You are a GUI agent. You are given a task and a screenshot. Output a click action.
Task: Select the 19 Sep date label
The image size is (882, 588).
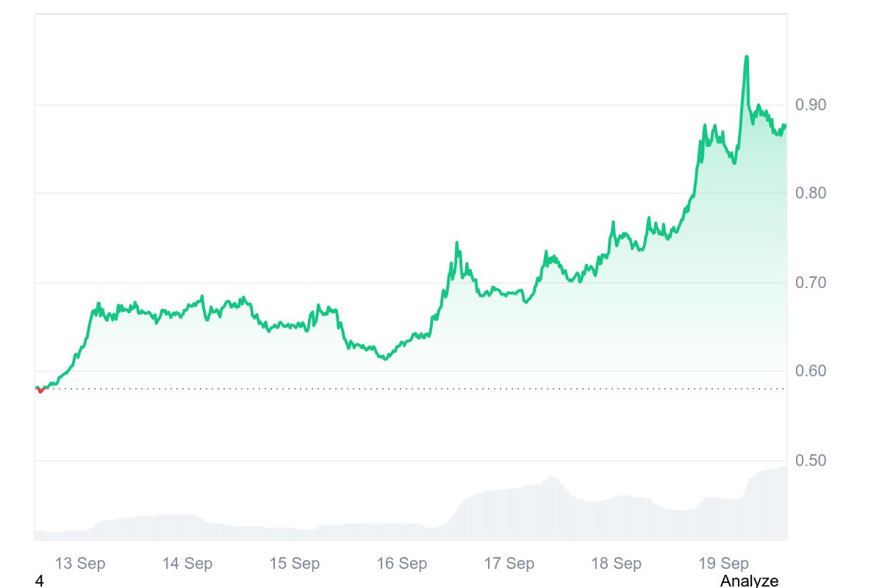pyautogui.click(x=724, y=564)
